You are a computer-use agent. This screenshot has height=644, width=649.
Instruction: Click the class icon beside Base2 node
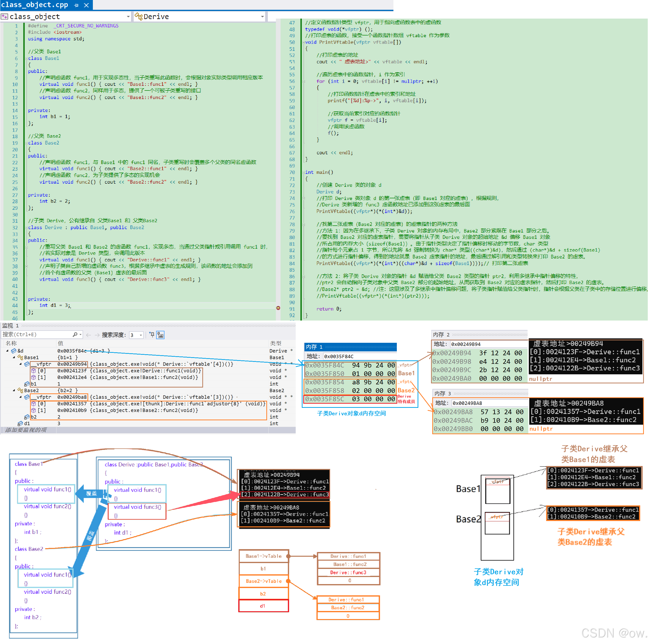click(21, 390)
